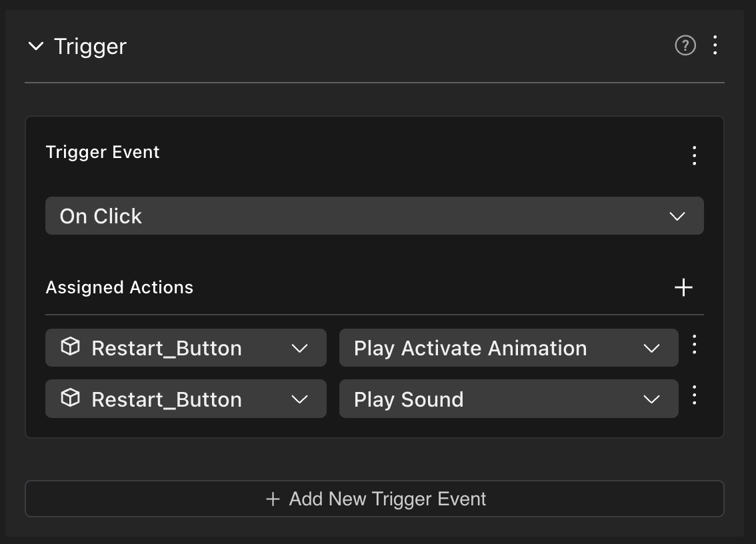Collapse the Trigger section chevron
The height and width of the screenshot is (544, 756).
(x=36, y=47)
